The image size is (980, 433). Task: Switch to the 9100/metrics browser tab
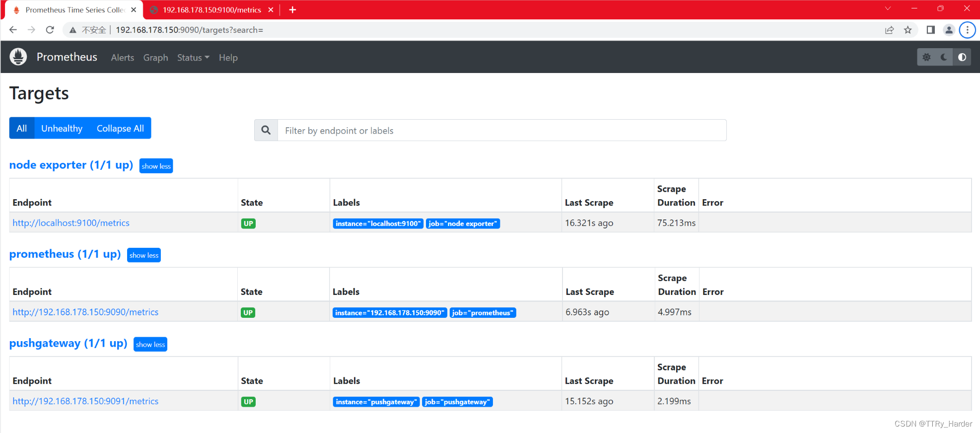click(x=212, y=10)
